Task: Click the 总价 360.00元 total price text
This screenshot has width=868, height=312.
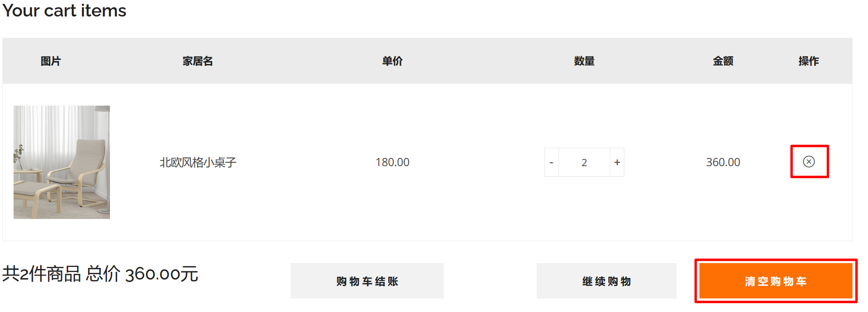Action: point(142,274)
